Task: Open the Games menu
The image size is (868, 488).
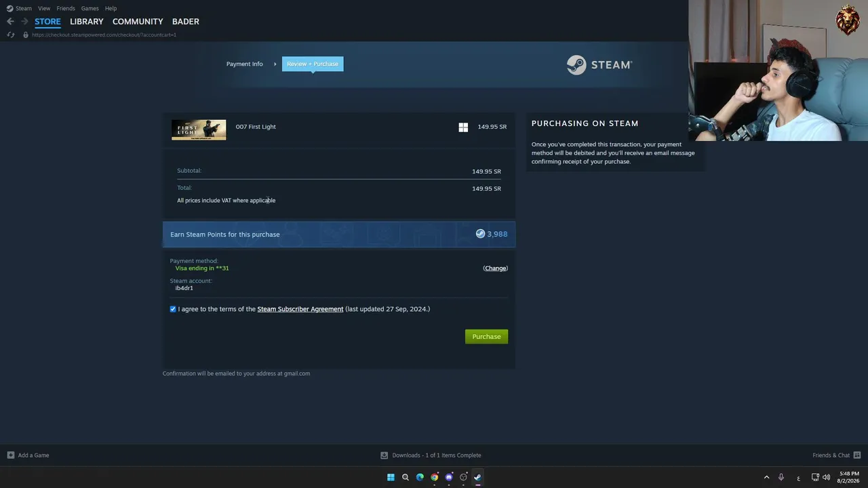Action: coord(90,8)
